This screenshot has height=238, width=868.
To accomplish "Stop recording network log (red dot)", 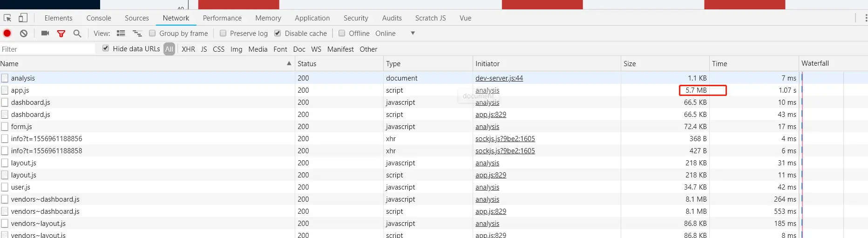I will coord(7,33).
